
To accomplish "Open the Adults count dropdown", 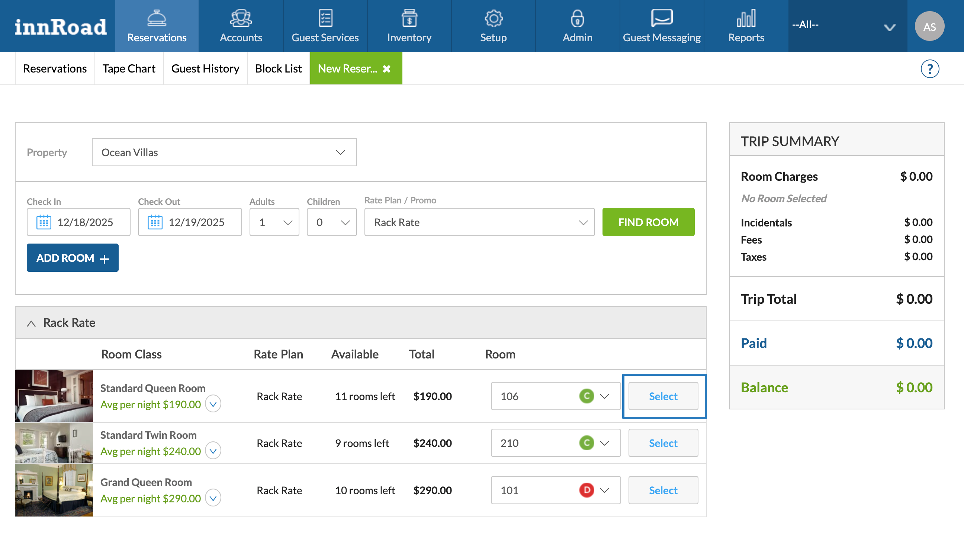I will point(274,222).
